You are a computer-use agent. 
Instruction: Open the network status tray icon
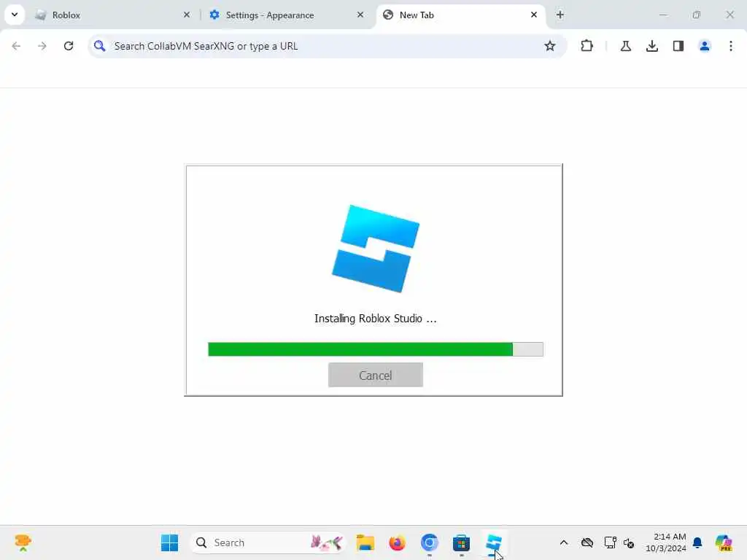click(x=610, y=542)
